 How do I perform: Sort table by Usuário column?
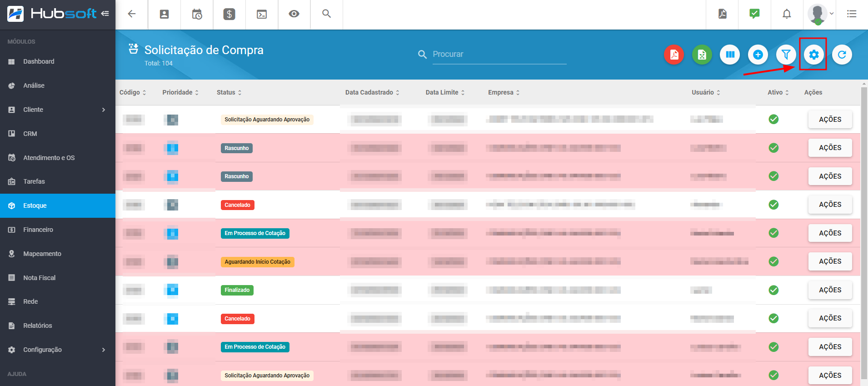pyautogui.click(x=706, y=92)
